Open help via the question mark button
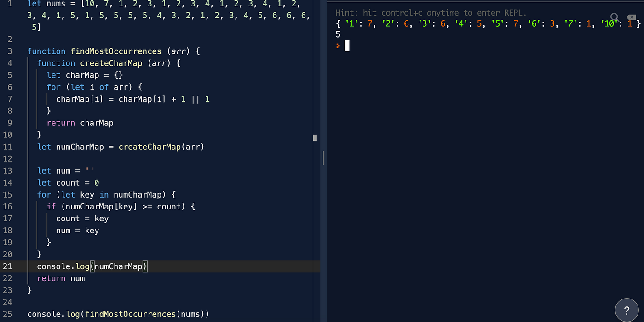Screen dimensions: 644x322 tap(627, 310)
